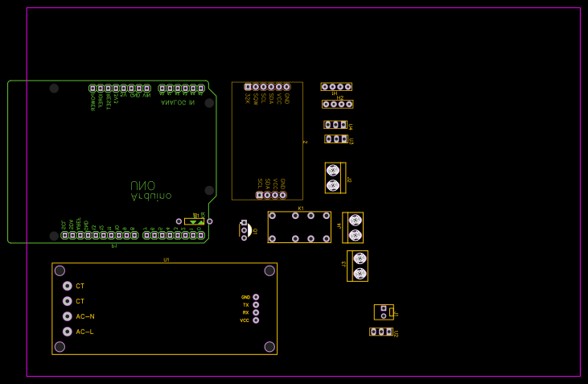Select the Q1 transistor footprint
The height and width of the screenshot is (384, 588).
pyautogui.click(x=245, y=230)
